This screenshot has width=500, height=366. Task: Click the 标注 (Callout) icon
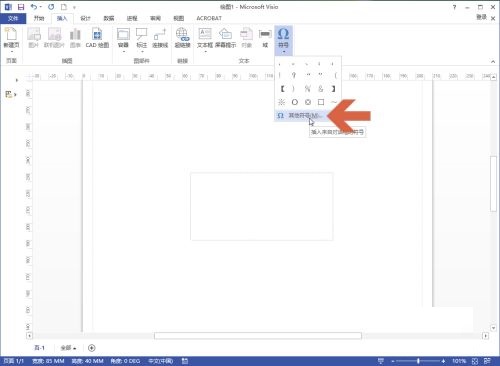click(142, 34)
